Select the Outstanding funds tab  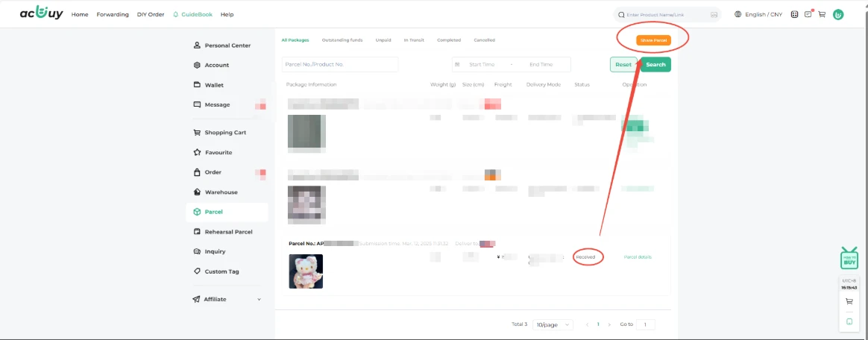342,40
